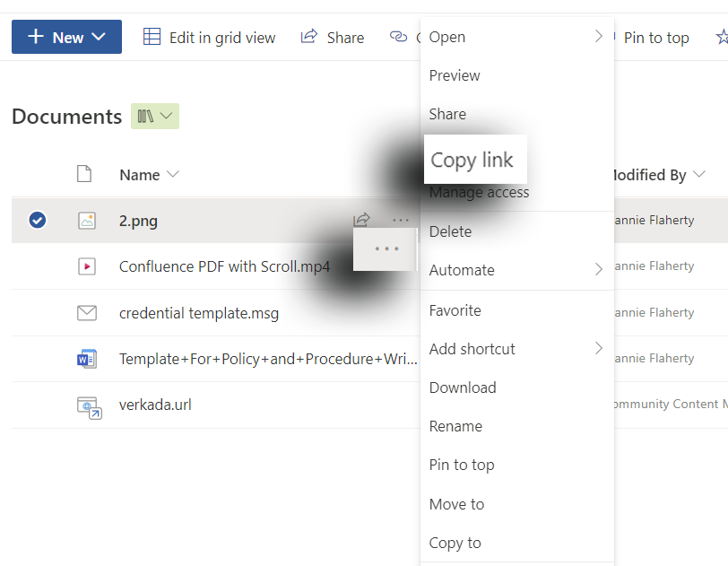728x566 pixels.
Task: Click the image file icon for 2.png
Action: pyautogui.click(x=86, y=221)
